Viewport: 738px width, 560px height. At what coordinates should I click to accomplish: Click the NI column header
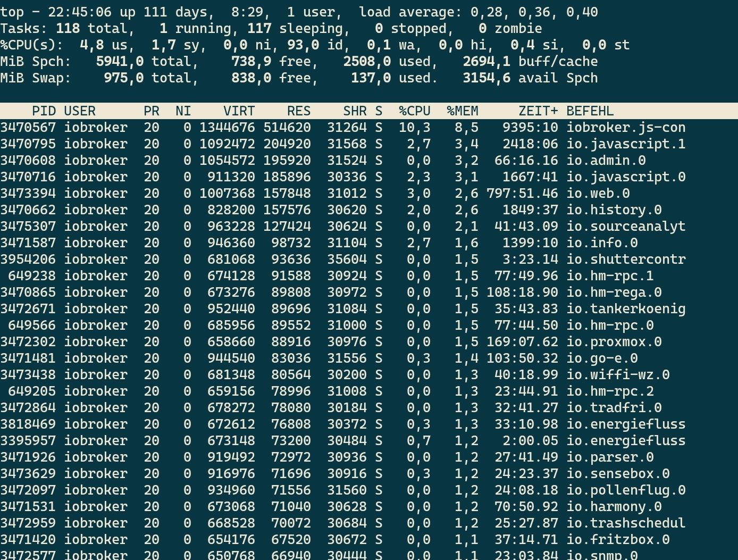tap(183, 111)
